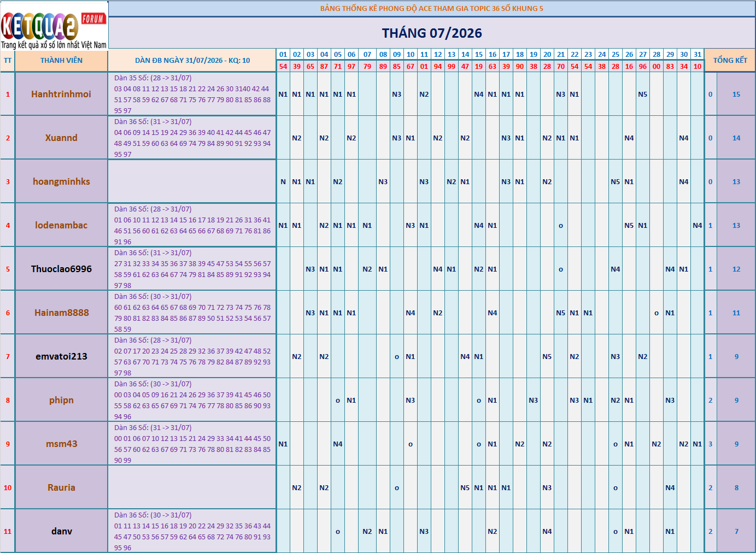756x553 pixels.
Task: Click the N3 cell in emvatoi213's row
Action: pyautogui.click(x=616, y=356)
